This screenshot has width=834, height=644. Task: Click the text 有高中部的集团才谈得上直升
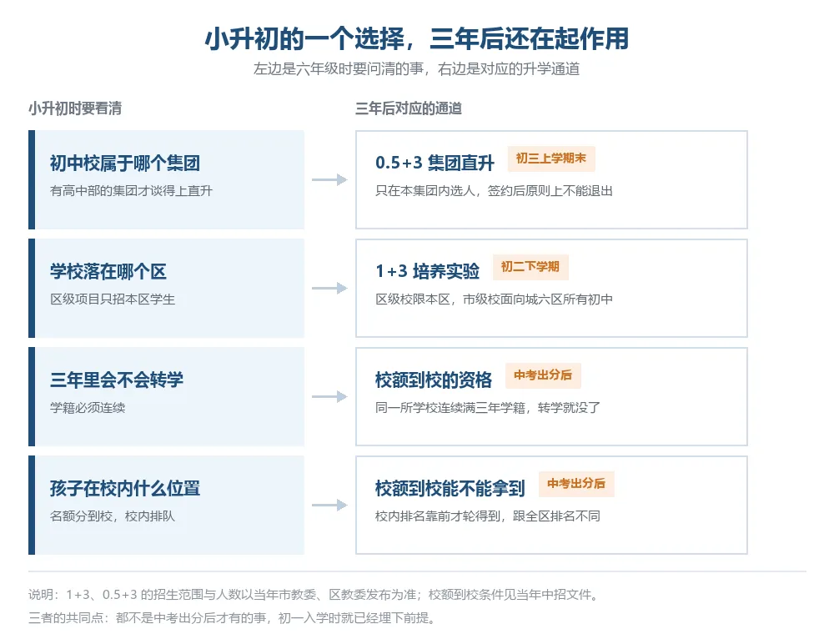(x=131, y=190)
